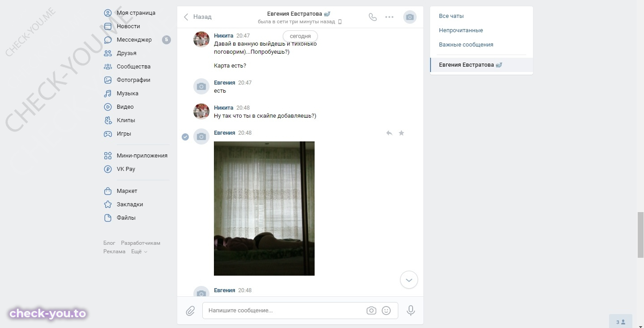The width and height of the screenshot is (644, 328).
Task: Click the message text 'Карта есть?'
Action: pyautogui.click(x=230, y=66)
